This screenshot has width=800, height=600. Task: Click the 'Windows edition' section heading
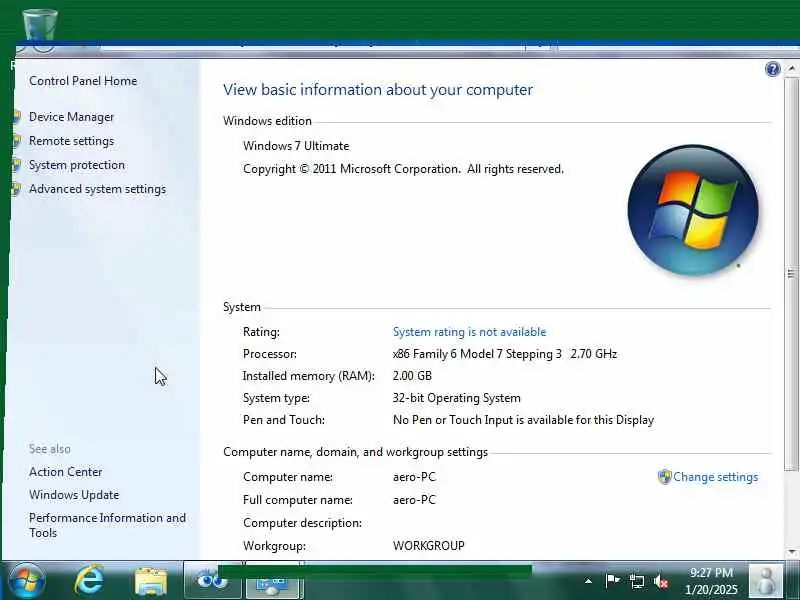(x=267, y=121)
